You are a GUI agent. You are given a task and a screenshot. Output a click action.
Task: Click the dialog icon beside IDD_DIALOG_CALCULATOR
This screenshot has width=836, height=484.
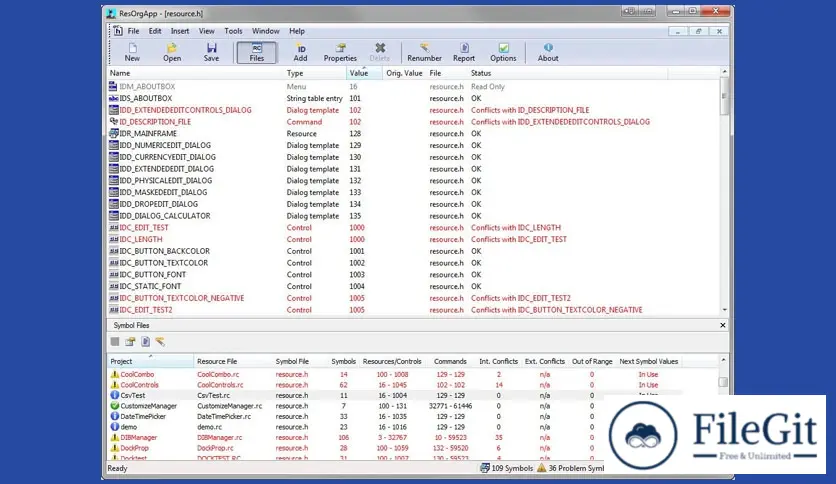(x=113, y=216)
